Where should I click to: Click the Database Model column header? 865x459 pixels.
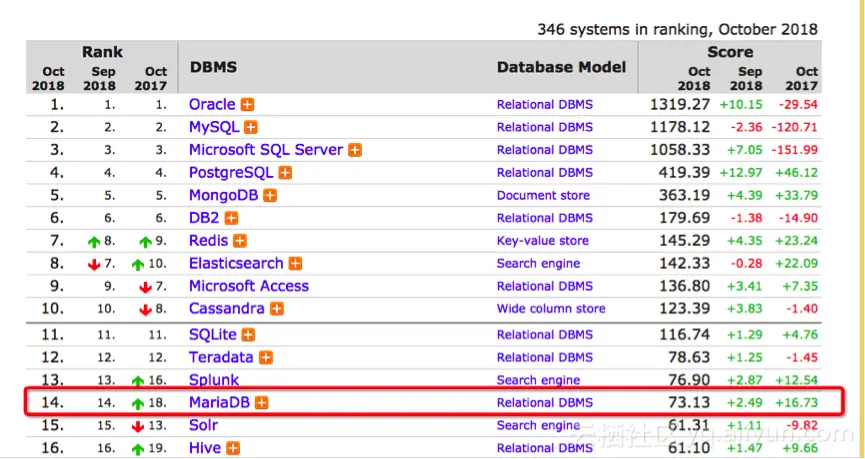point(562,67)
